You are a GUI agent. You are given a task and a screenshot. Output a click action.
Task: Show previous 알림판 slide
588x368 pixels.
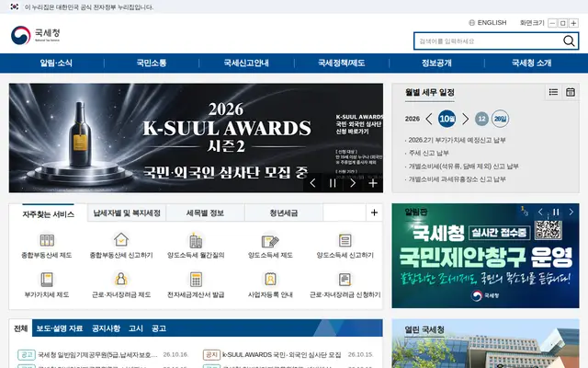pos(540,213)
